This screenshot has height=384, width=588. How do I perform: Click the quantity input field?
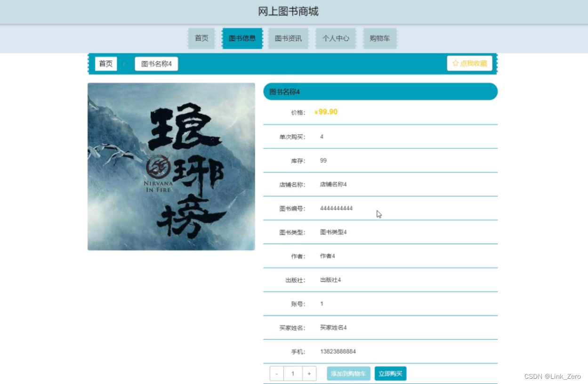tap(293, 373)
